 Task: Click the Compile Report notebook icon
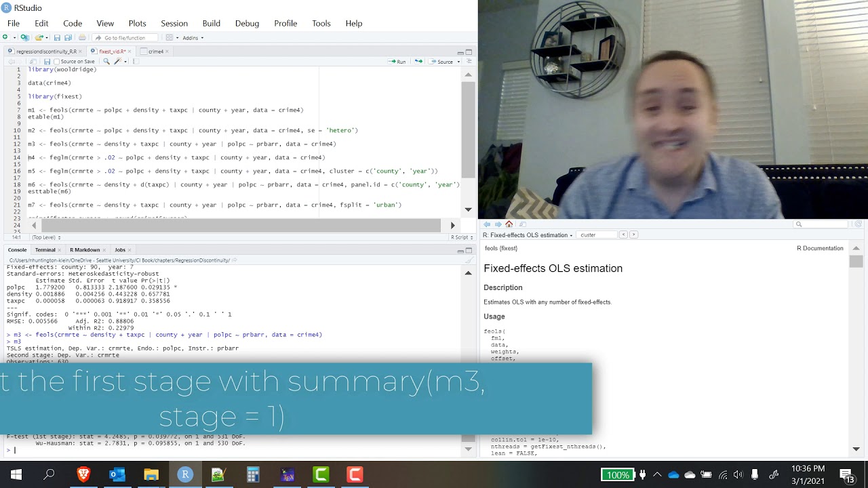[136, 62]
